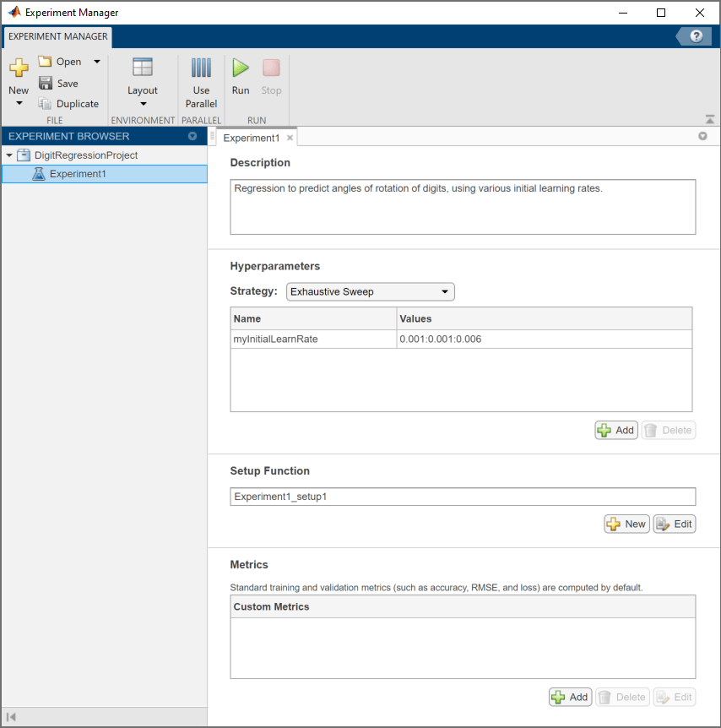Collapse the Experiment Browser with bottom arrow icon
Viewport: 721px width, 728px height.
point(12,717)
